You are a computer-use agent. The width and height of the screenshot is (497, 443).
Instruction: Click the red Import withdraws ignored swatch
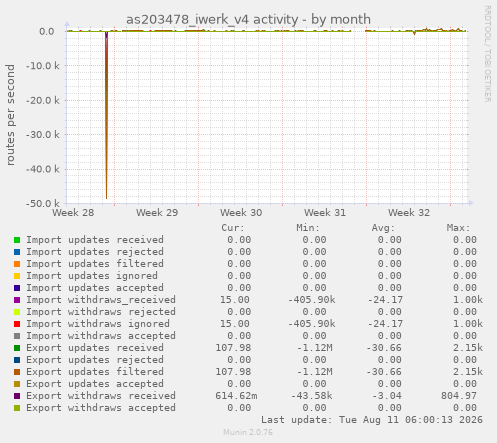click(17, 324)
